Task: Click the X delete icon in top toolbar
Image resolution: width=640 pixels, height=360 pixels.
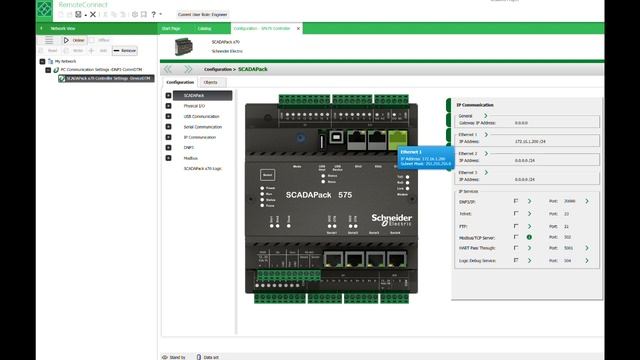Action: click(x=93, y=14)
